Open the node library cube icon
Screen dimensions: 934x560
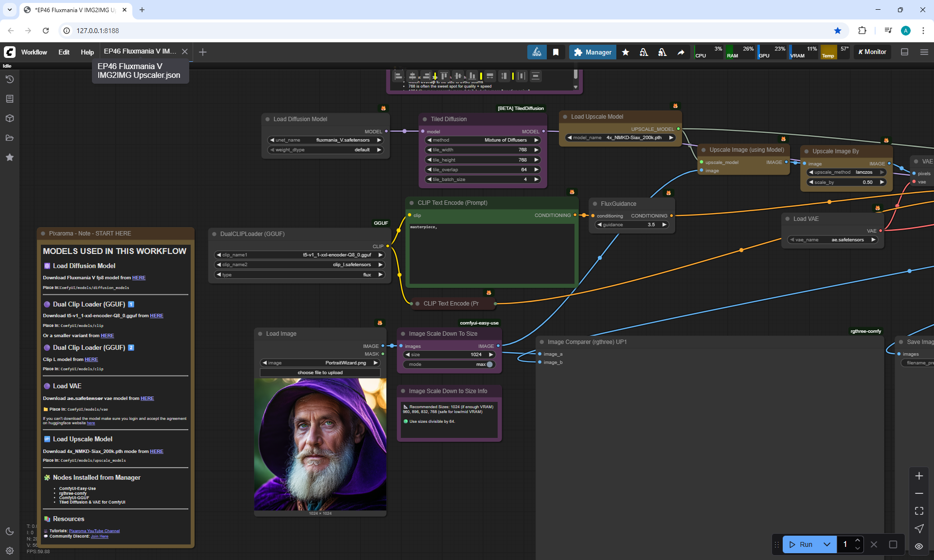coord(10,118)
